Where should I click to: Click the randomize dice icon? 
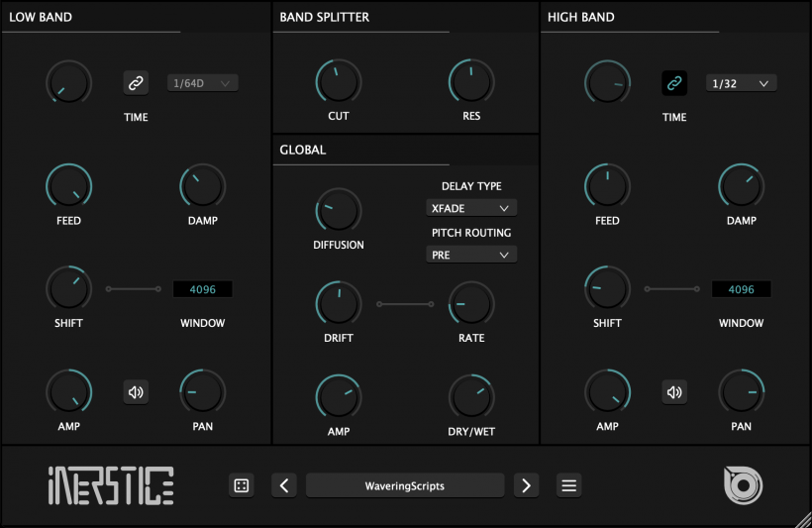click(240, 485)
